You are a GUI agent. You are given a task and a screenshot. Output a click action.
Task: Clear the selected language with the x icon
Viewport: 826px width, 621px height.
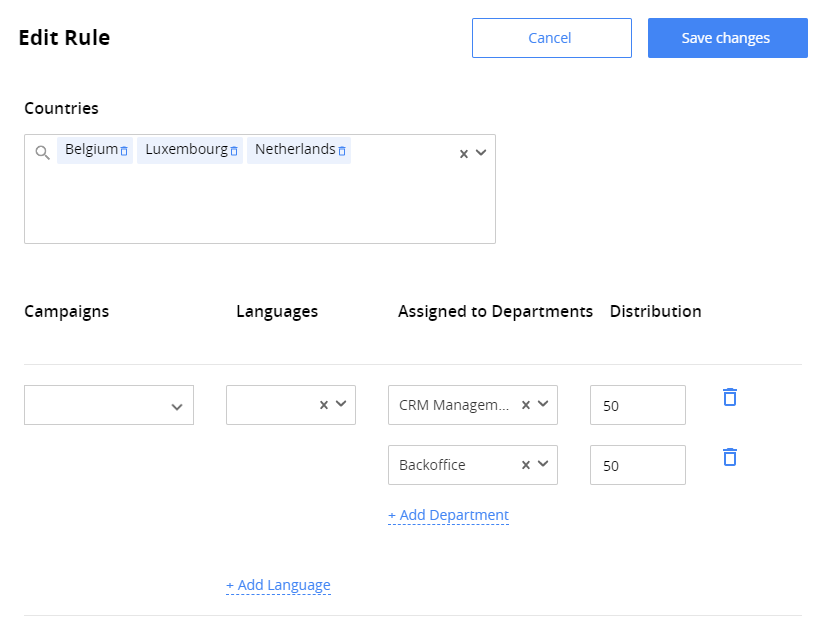[323, 405]
